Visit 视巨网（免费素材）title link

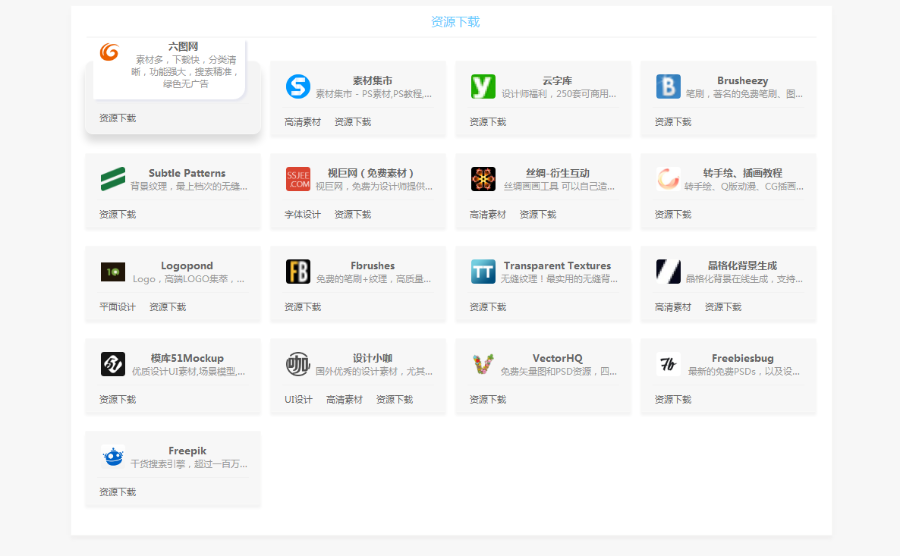[371, 173]
